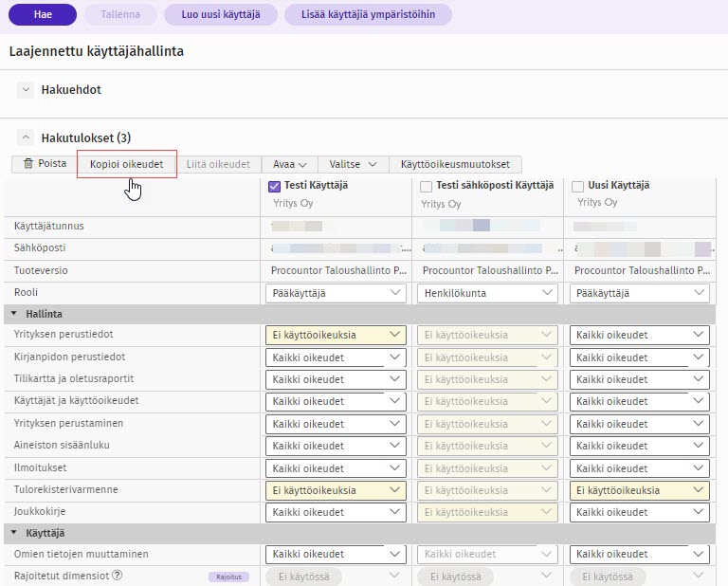728x586 pixels.
Task: Click Luo uusi käyttäjä button
Action: tap(221, 14)
